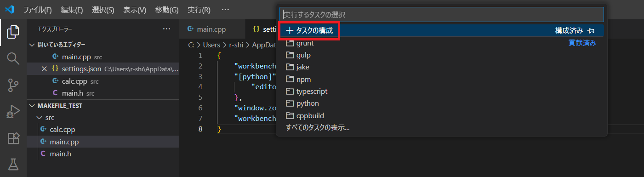The height and width of the screenshot is (177, 644).
Task: Open the ファイル(F) menu
Action: tap(37, 10)
